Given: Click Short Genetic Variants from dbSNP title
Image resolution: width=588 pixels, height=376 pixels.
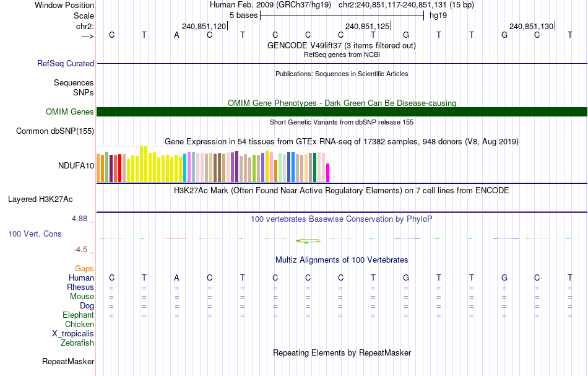Looking at the screenshot, I should (342, 122).
